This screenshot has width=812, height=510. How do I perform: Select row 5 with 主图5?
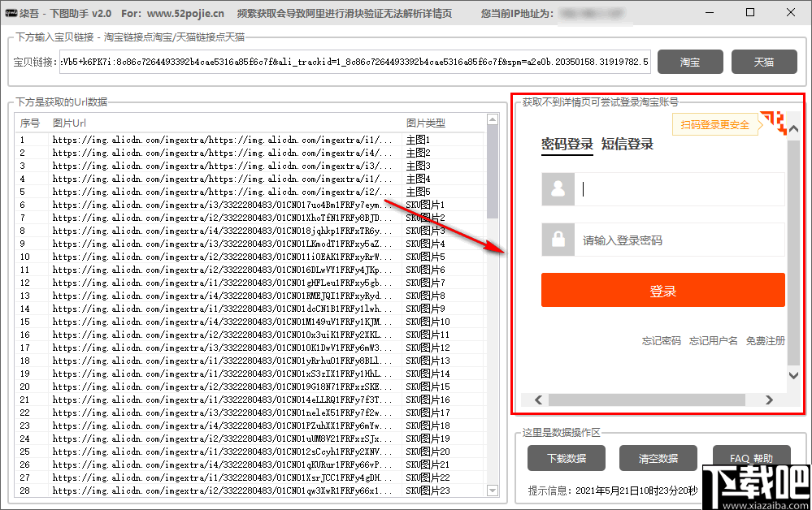(251, 192)
